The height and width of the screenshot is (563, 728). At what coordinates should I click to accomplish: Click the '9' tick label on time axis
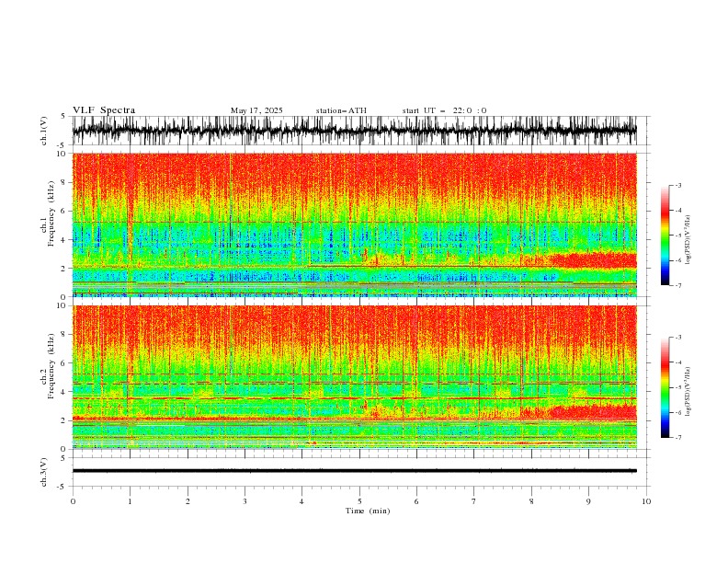click(588, 501)
